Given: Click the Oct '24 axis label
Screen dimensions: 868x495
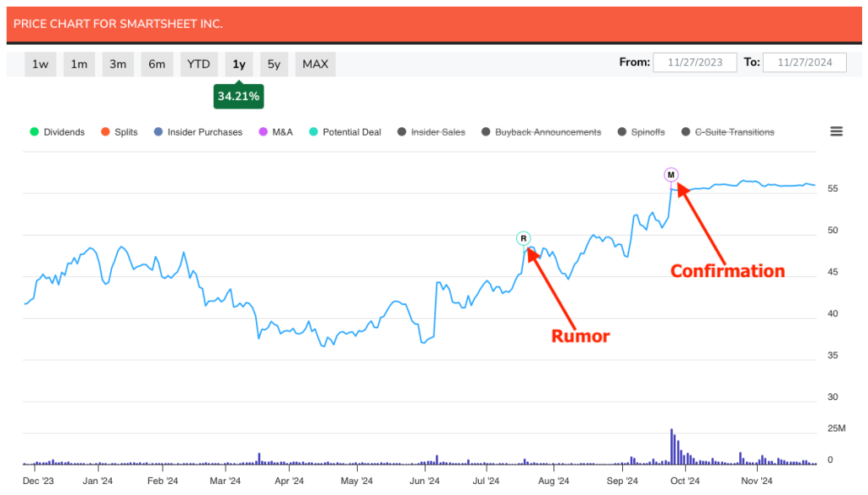Looking at the screenshot, I should coord(685,481).
